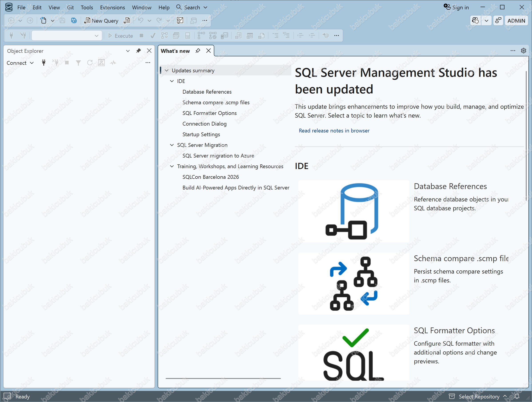532x402 pixels.
Task: Toggle Include Client Statistics
Action: pyautogui.click(x=224, y=36)
